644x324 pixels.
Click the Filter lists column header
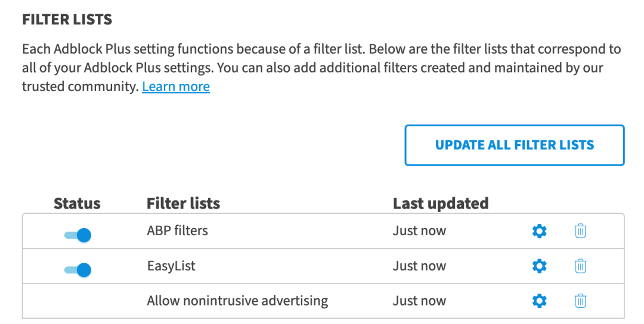[x=183, y=204]
